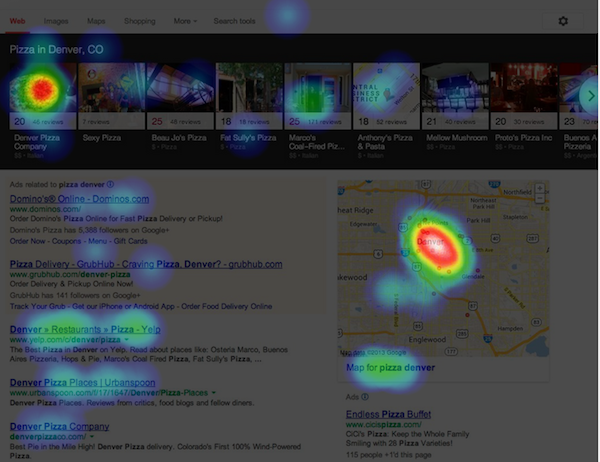Select the Denver Pizza Company carousel photo
This screenshot has height=462, width=600.
coord(43,88)
